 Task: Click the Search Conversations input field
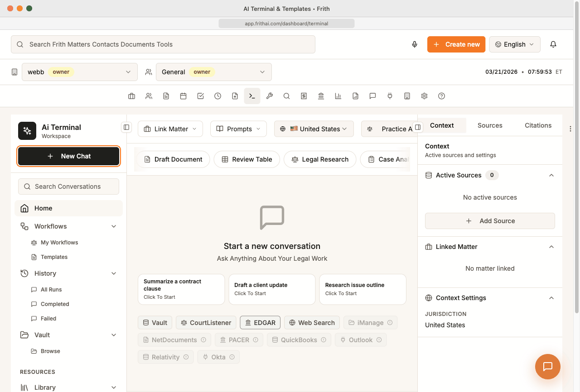coord(69,186)
